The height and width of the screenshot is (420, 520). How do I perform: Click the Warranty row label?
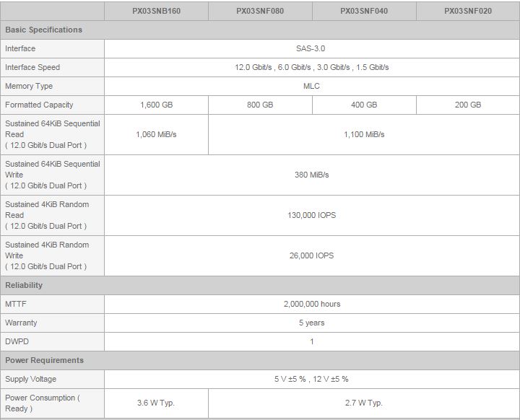tap(21, 323)
